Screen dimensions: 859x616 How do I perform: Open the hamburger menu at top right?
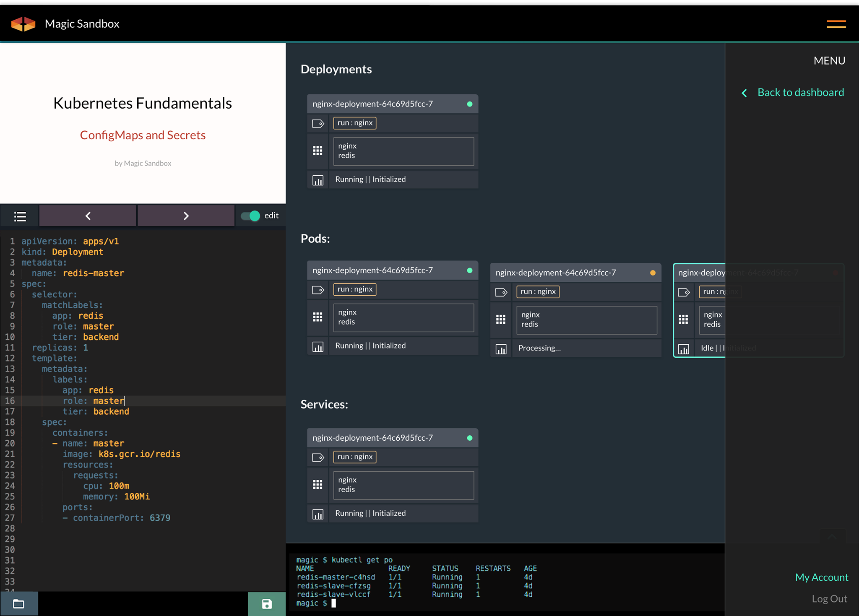coord(836,23)
